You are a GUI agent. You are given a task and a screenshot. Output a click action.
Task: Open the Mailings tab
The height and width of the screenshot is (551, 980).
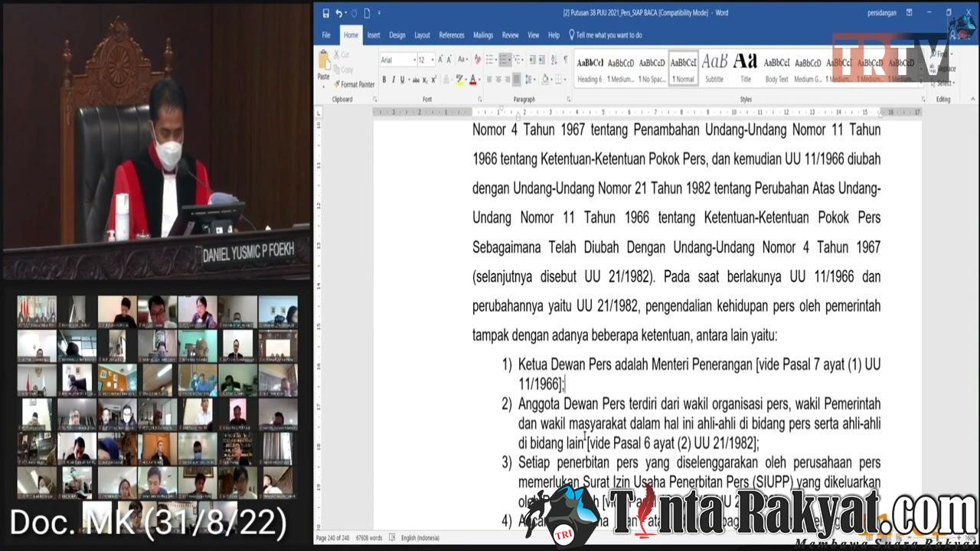(483, 35)
